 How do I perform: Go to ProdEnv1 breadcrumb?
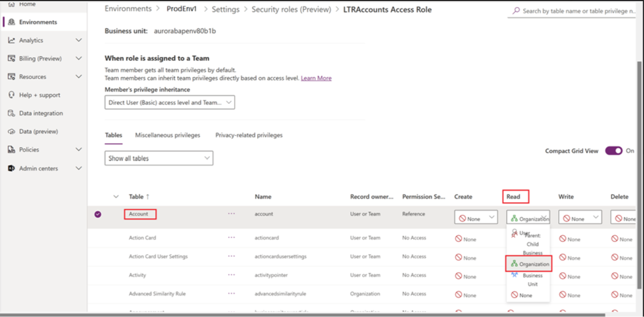(x=181, y=9)
